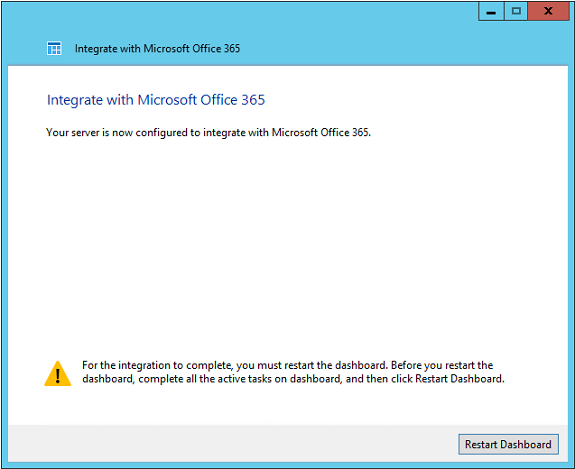Select the title bar caption text
This screenshot has height=469, width=575.
pos(157,48)
